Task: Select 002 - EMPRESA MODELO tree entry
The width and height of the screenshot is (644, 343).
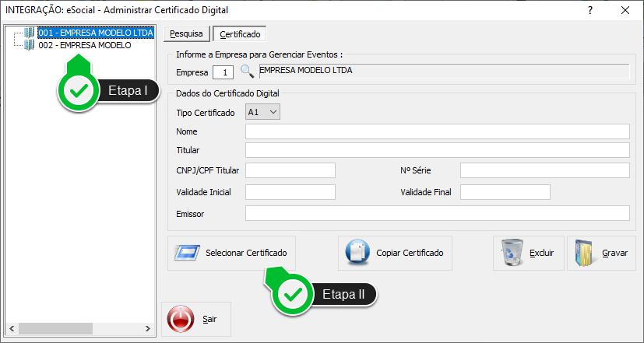Action: coord(84,45)
